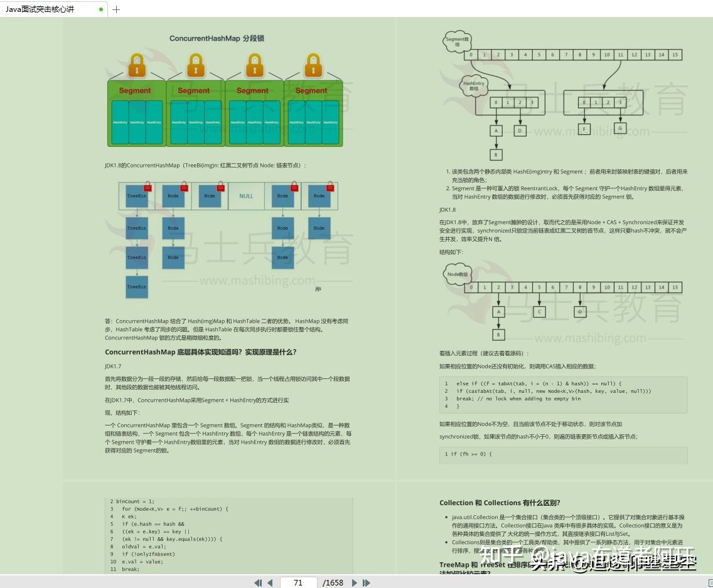Viewport: 713px width, 588px height.
Task: Click the Node数组 cloud label
Action: click(457, 274)
